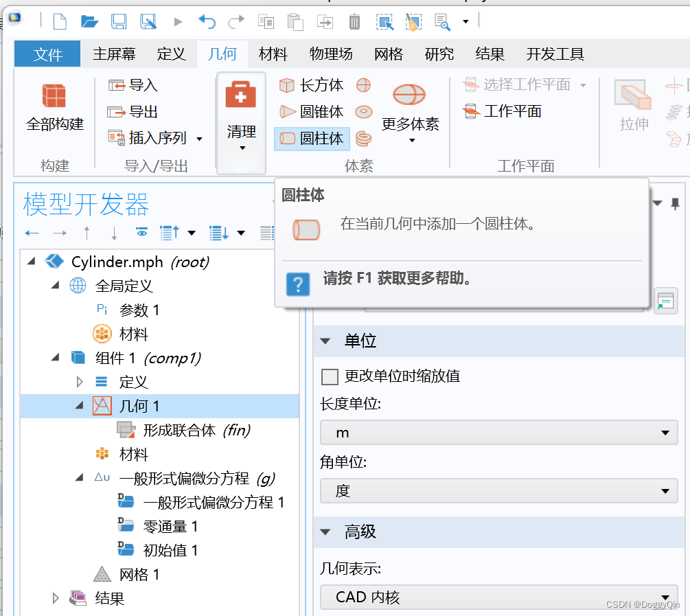The width and height of the screenshot is (690, 616).
Task: Switch to the 网格 ribbon tab
Action: click(389, 54)
